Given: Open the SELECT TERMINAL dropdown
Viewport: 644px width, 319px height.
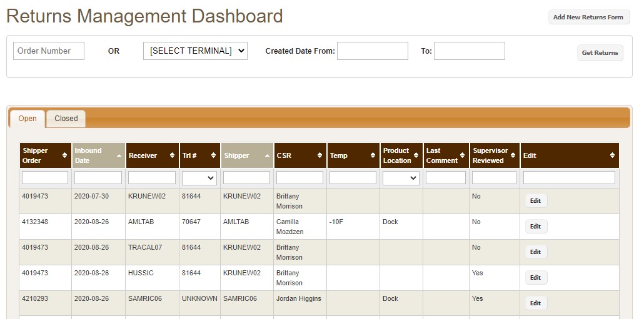Looking at the screenshot, I should [195, 51].
